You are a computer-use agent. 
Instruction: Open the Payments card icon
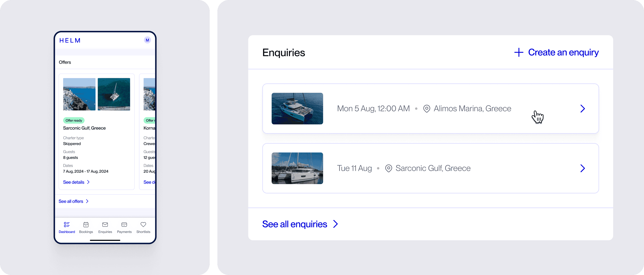coord(124,224)
